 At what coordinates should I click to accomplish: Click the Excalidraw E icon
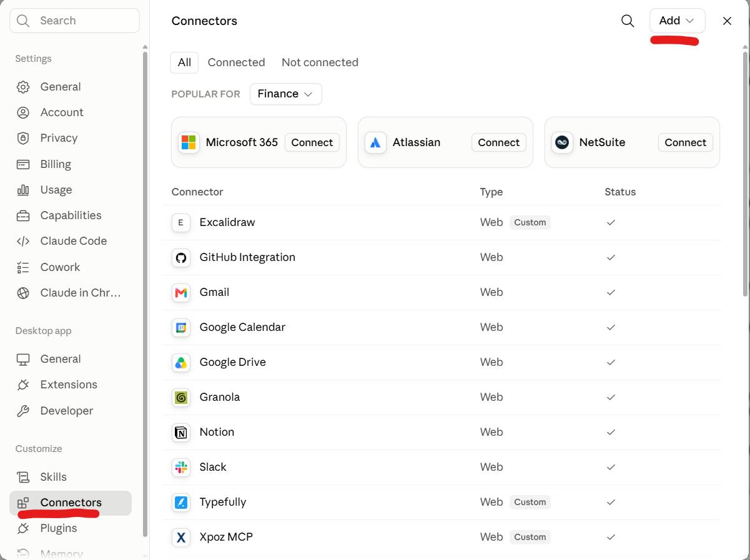click(x=181, y=222)
